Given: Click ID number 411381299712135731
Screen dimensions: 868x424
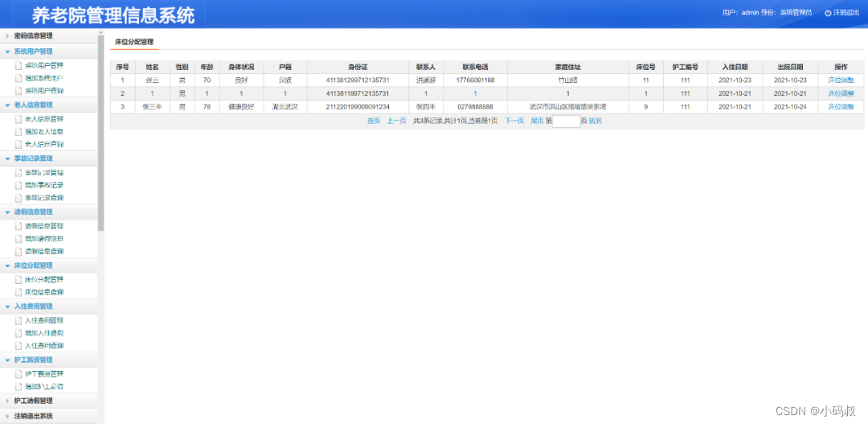Looking at the screenshot, I should (x=358, y=80).
